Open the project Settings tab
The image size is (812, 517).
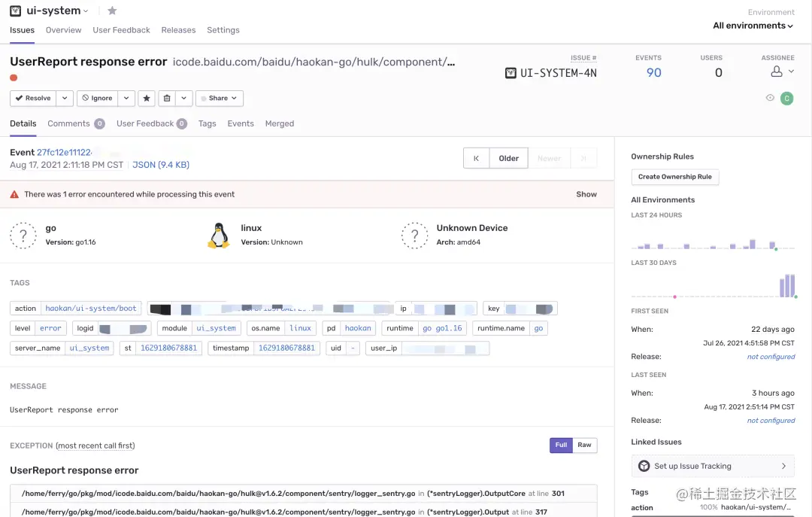pyautogui.click(x=223, y=30)
